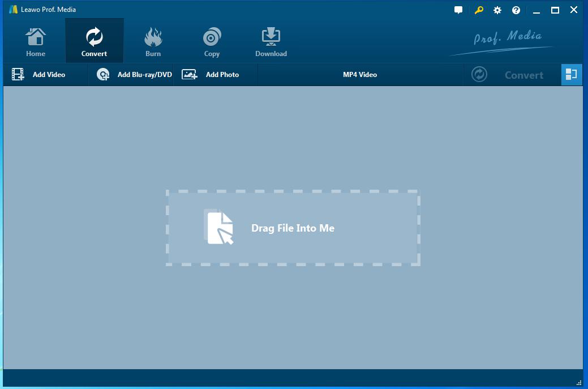This screenshot has height=389, width=588.
Task: Open the feedback chat bubble icon
Action: point(458,10)
